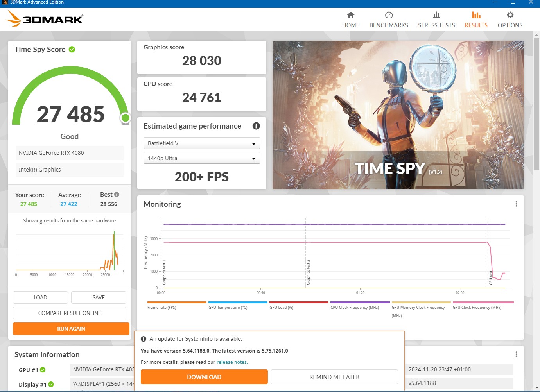
Task: Click REMIND ME LATER
Action: pos(334,377)
